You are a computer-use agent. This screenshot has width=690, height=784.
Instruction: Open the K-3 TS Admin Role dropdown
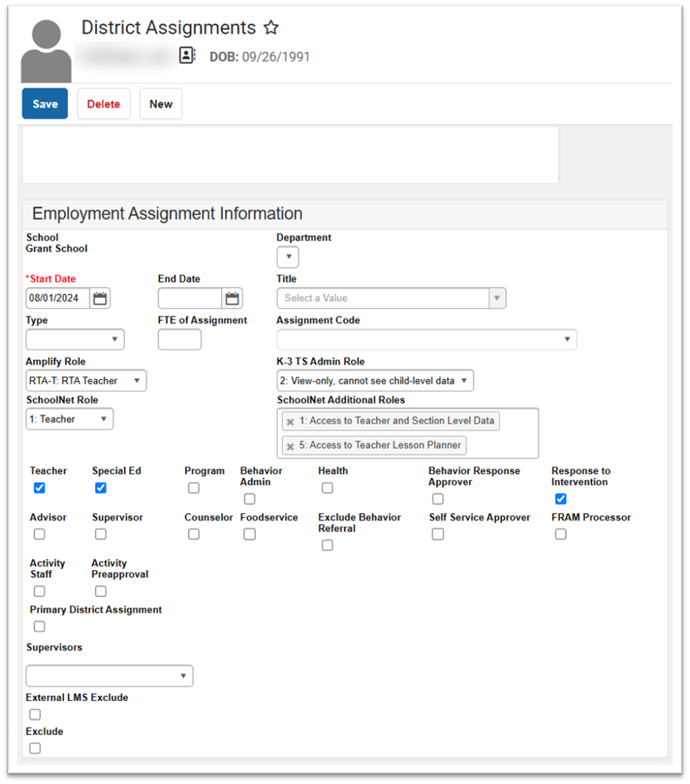click(375, 381)
